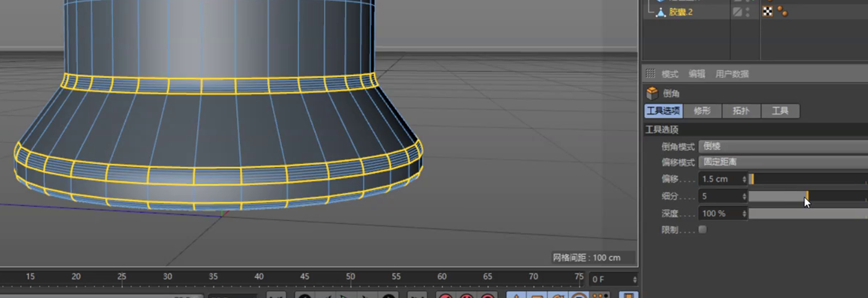Screen dimensions: 868x298
Task: Click frame 25 on the timeline ruler
Action: (122, 276)
